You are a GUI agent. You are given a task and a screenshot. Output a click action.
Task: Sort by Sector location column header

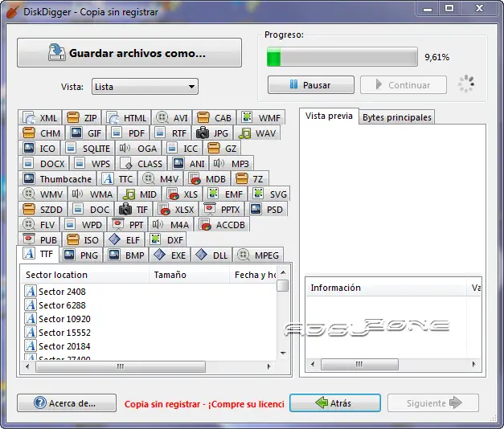click(x=85, y=275)
